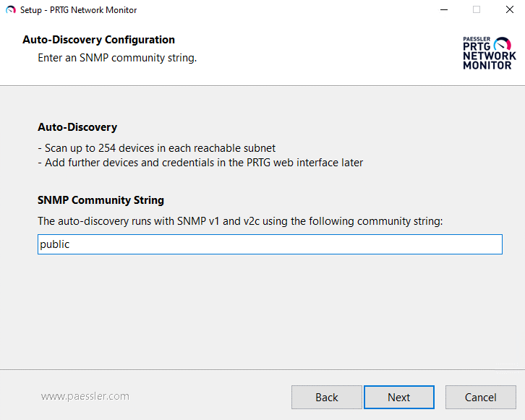Screen dimensions: 525x420
Task: Click the bold 'Auto-Discovery' section heading
Action: (77, 127)
